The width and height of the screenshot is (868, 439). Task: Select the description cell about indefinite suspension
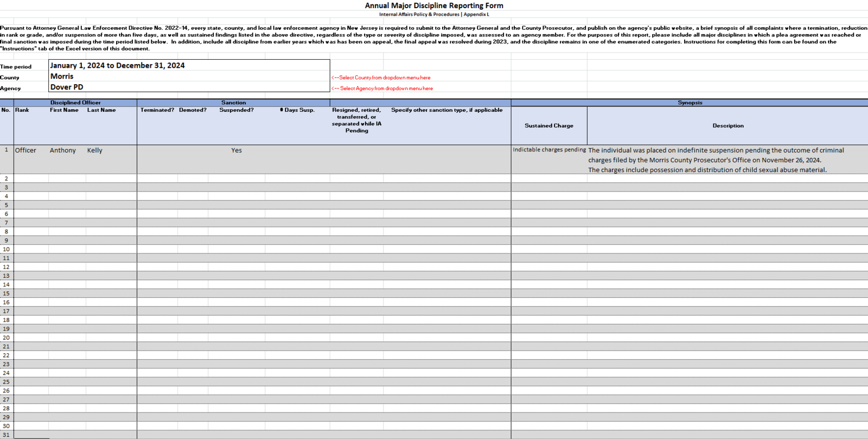click(x=727, y=160)
